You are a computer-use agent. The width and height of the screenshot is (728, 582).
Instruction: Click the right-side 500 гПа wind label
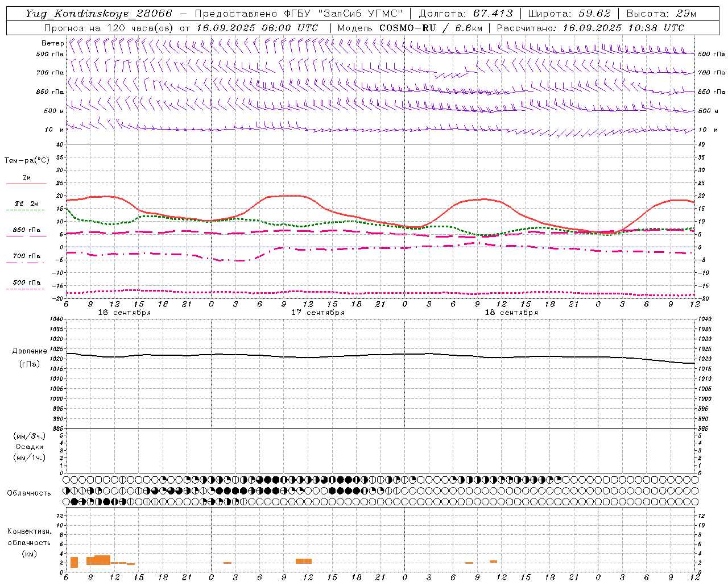pos(712,54)
